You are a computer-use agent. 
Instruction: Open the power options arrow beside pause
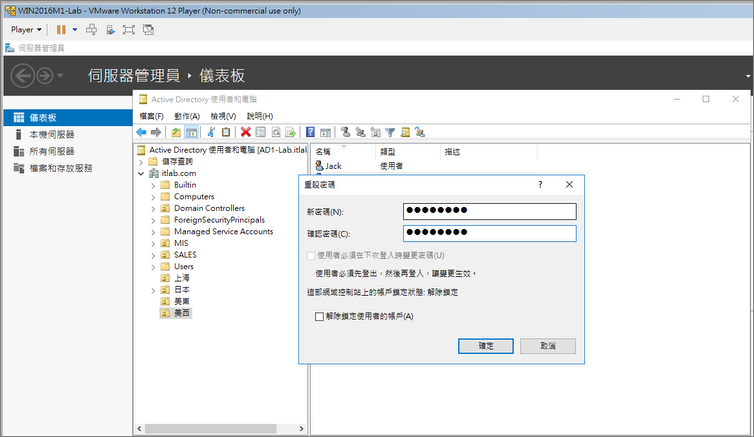[x=75, y=30]
